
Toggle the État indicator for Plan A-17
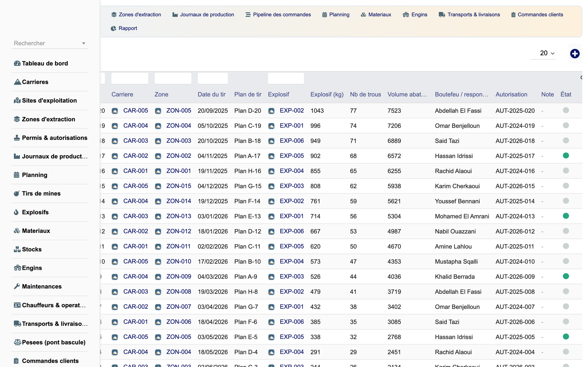[x=566, y=155]
